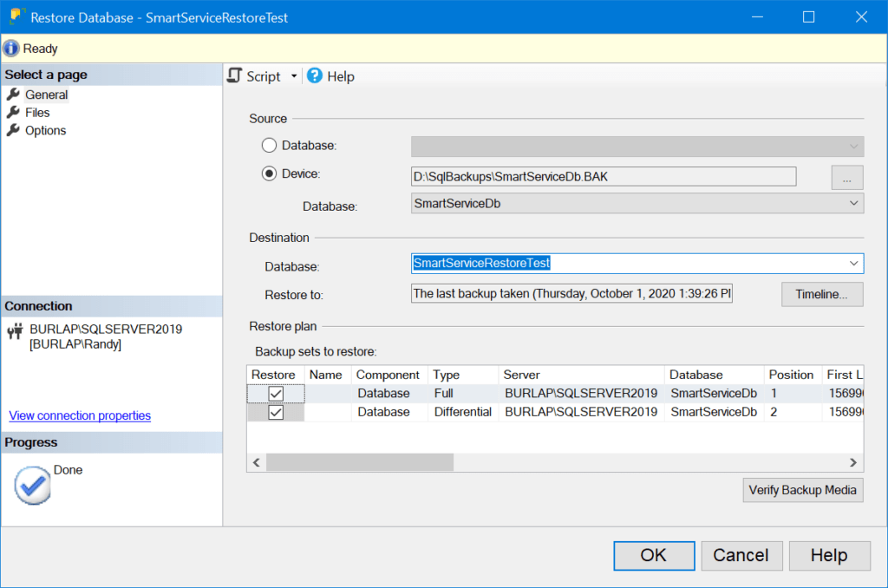The image size is (888, 588).
Task: Expand the disabled source Database dropdown
Action: 853,147
